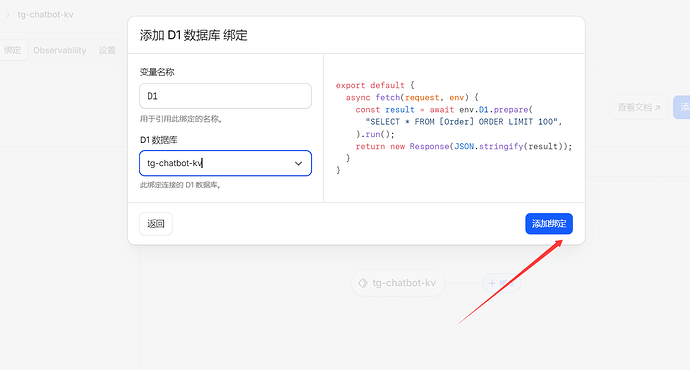Click the code line 'const result = await env.D1.prepare('
The width and height of the screenshot is (690, 370).
(444, 110)
